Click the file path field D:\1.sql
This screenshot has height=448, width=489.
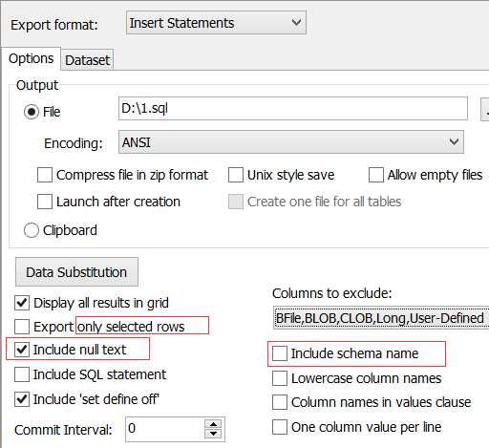292,109
